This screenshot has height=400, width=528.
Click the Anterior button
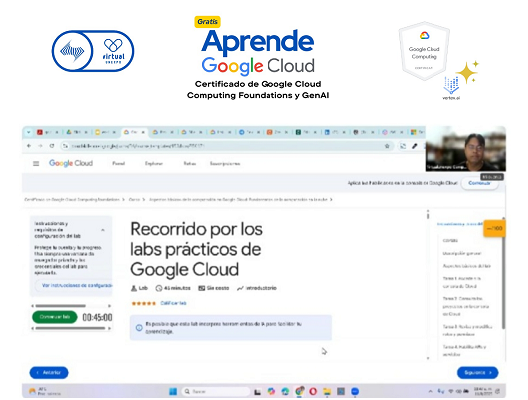(x=49, y=373)
